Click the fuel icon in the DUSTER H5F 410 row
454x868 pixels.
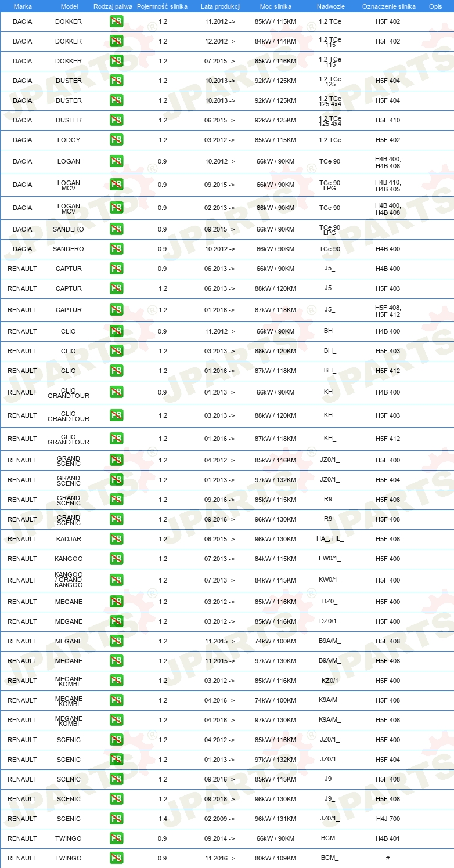pos(116,120)
